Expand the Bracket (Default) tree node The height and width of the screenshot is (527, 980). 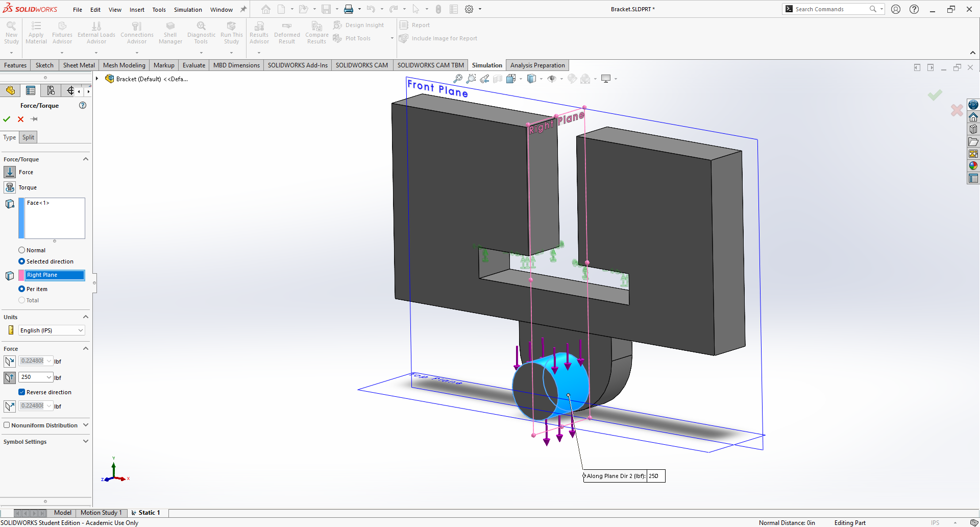97,79
